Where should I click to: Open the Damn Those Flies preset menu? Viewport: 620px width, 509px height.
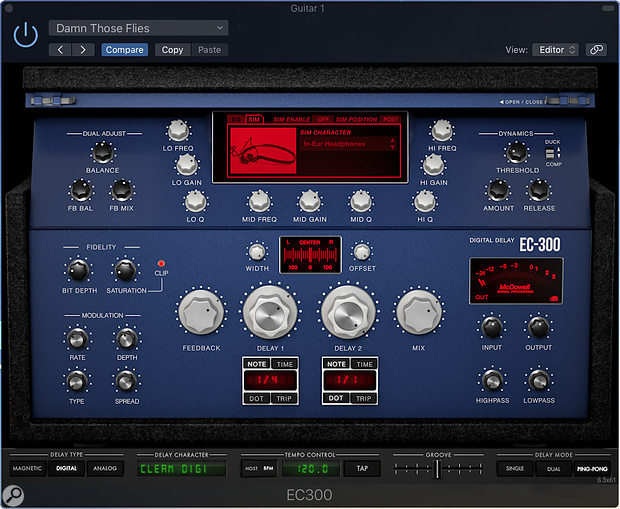point(138,28)
